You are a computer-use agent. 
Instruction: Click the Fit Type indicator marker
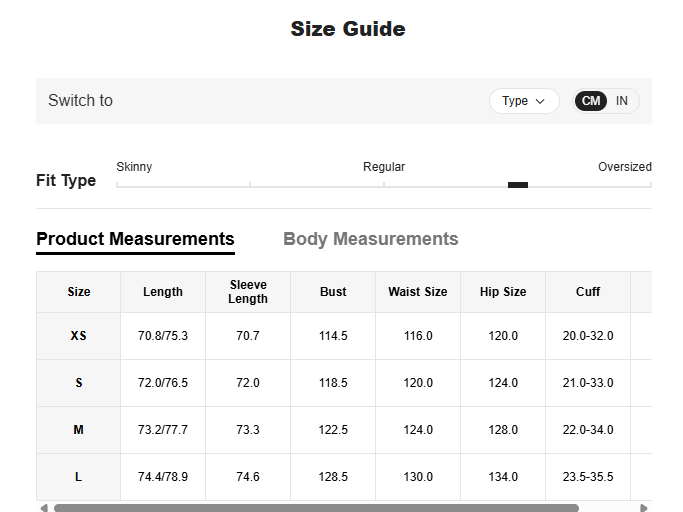click(517, 185)
